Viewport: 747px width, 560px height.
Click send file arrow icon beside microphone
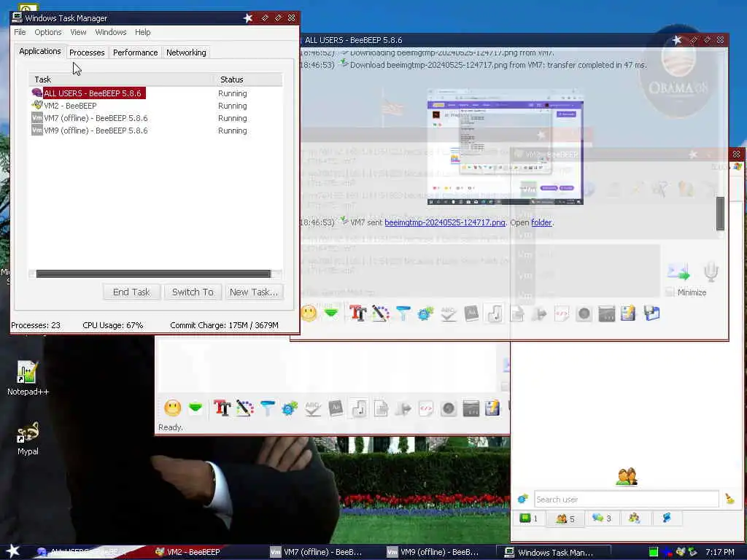(x=679, y=272)
